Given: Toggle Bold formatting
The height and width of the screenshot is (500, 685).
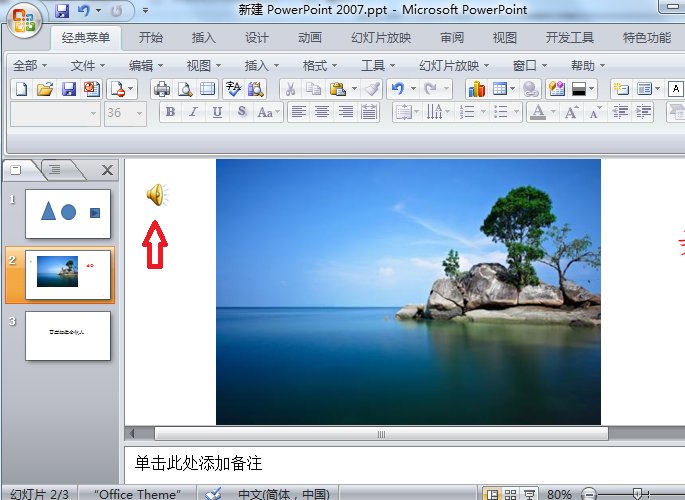Looking at the screenshot, I should 170,112.
